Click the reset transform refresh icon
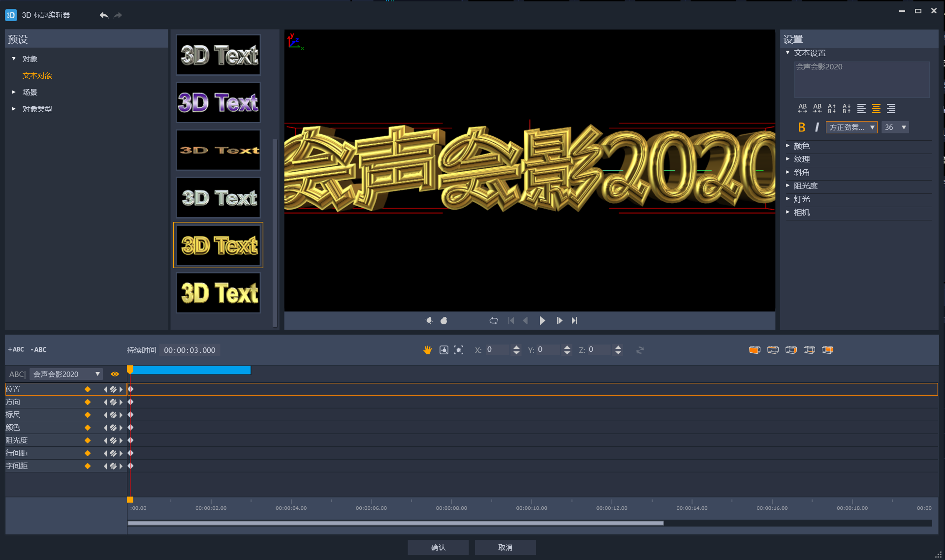This screenshot has height=560, width=945. click(x=640, y=350)
